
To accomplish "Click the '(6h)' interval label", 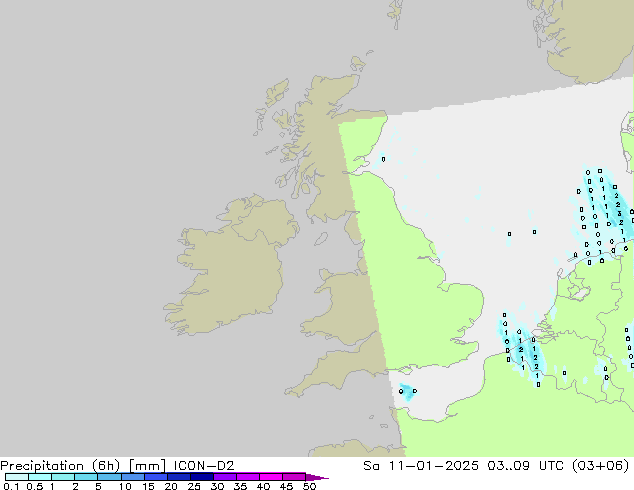I will coord(106,466).
